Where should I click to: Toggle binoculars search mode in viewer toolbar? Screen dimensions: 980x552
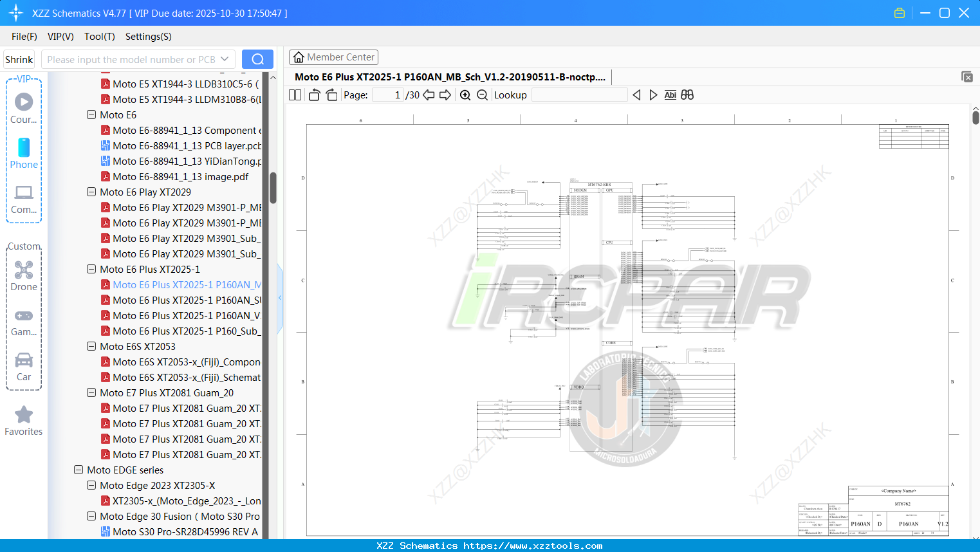pos(687,95)
